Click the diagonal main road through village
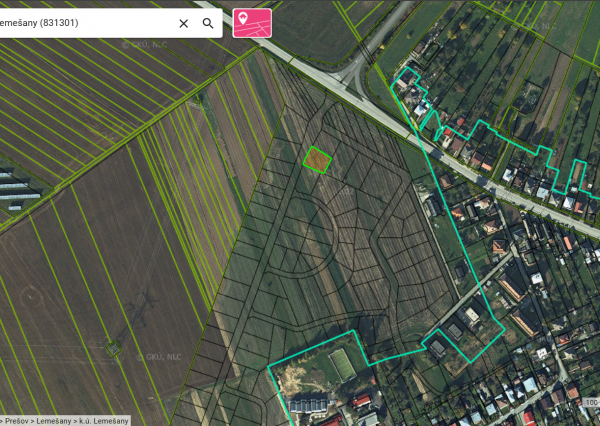The width and height of the screenshot is (600, 426). tap(470, 172)
